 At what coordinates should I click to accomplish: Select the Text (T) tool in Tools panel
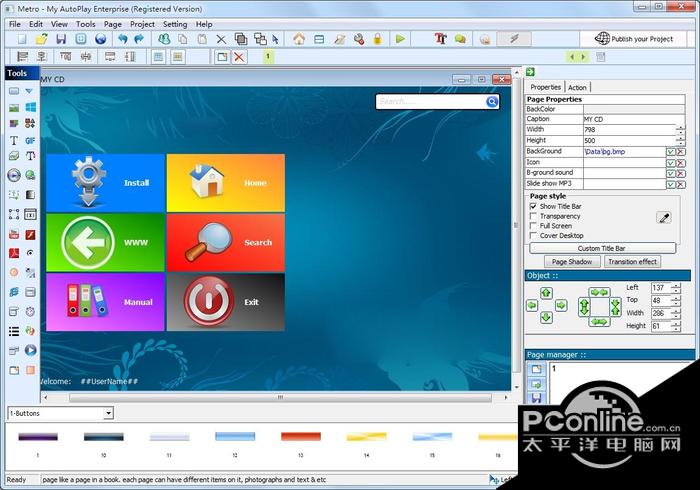[14, 141]
